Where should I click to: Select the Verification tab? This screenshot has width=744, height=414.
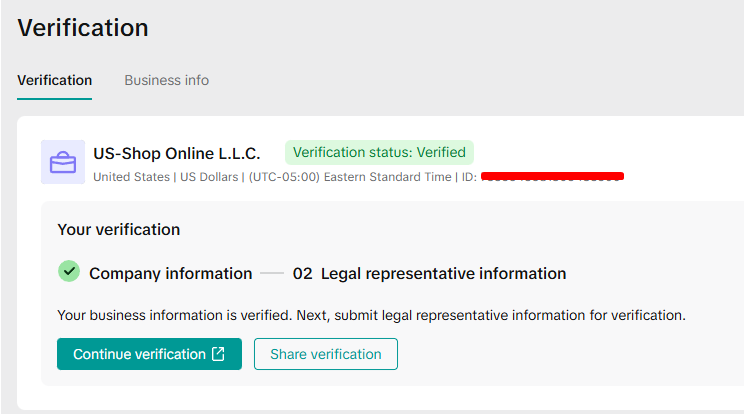click(x=54, y=80)
